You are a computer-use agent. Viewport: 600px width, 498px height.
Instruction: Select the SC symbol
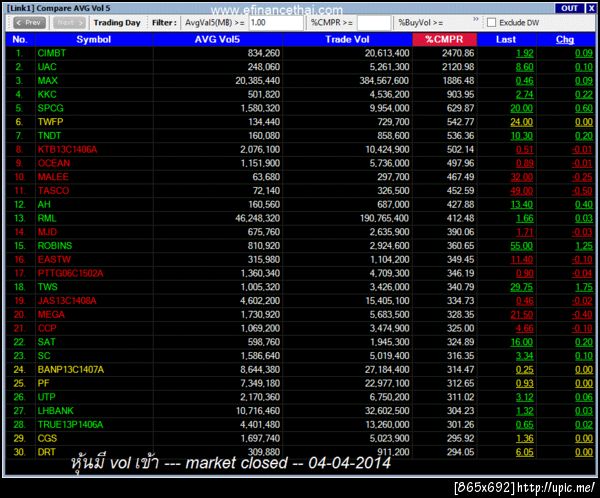44,356
